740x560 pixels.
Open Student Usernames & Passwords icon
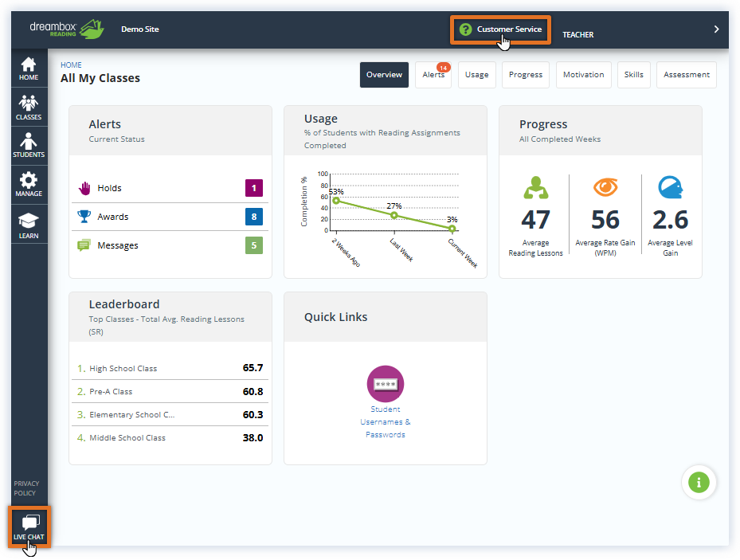tap(386, 384)
